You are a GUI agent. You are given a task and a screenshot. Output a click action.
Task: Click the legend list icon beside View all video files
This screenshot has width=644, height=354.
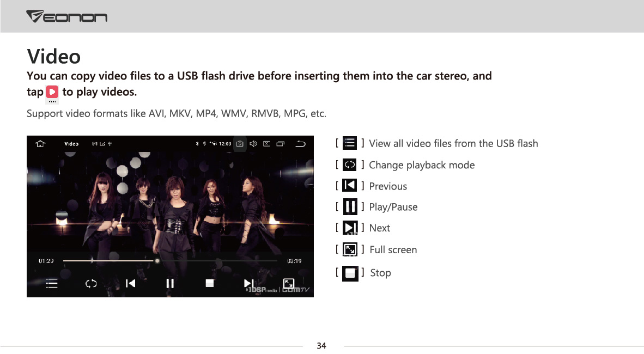click(x=350, y=143)
